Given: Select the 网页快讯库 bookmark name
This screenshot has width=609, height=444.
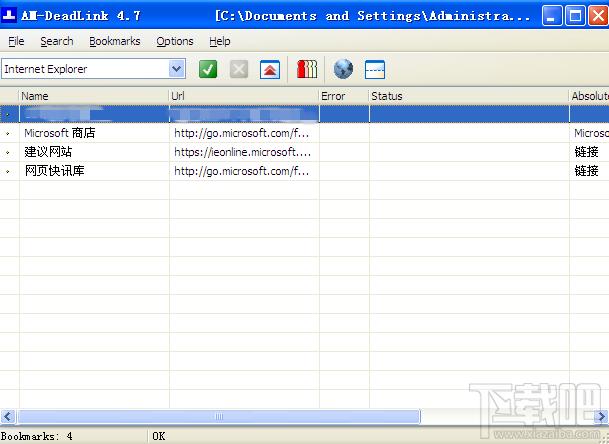Looking at the screenshot, I should point(54,171).
